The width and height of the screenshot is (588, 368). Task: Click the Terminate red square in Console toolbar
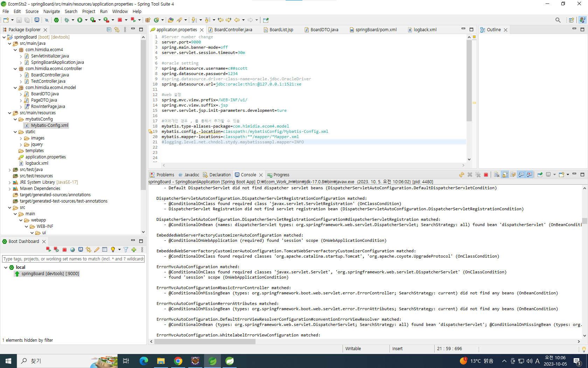(x=486, y=175)
